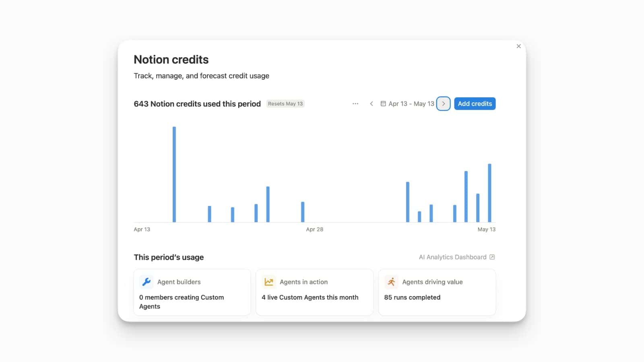This screenshot has height=362, width=644.
Task: Open the Agents driving value card
Action: 437,292
